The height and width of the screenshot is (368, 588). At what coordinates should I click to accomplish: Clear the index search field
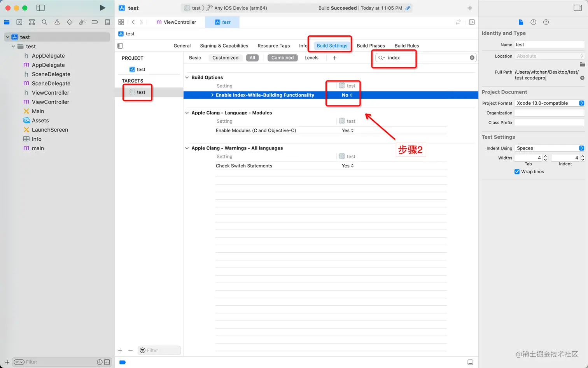pos(472,58)
